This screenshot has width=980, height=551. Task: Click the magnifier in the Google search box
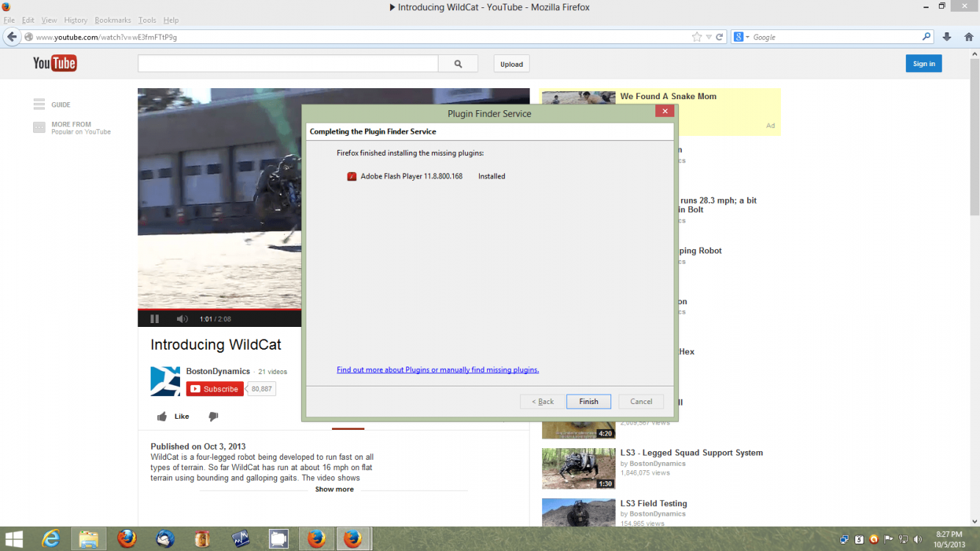click(x=926, y=37)
